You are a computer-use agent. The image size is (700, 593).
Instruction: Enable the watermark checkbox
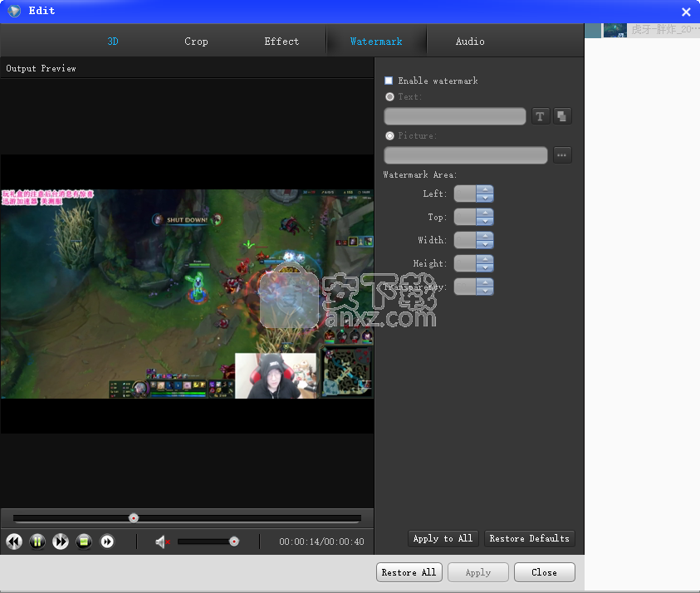389,81
